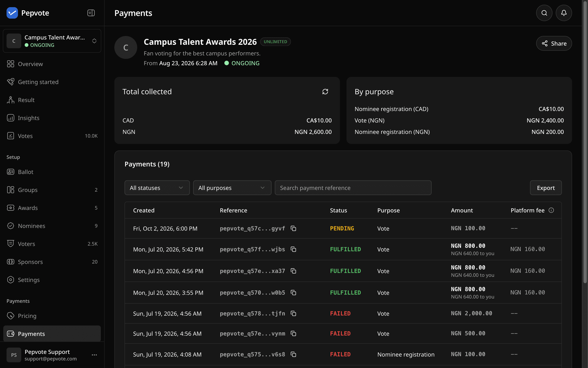Screen dimensions: 588x368
Task: Open the Result section
Action: (x=52, y=100)
